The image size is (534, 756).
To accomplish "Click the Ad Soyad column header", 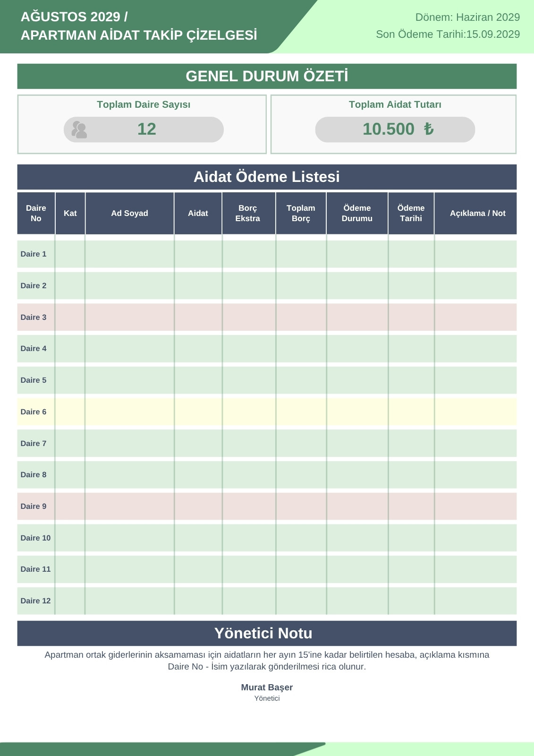I will 129,213.
